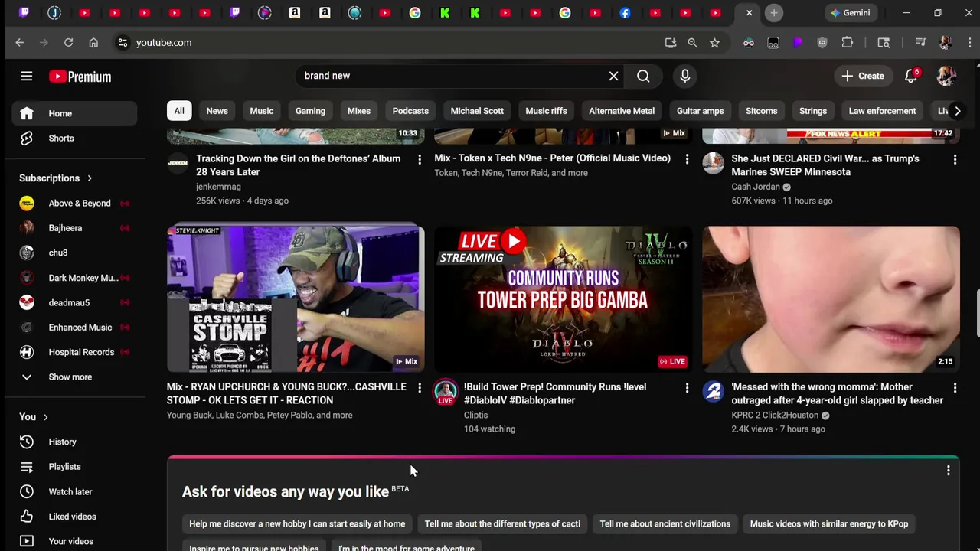Clear the search box with X
980x551 pixels.
pos(613,76)
